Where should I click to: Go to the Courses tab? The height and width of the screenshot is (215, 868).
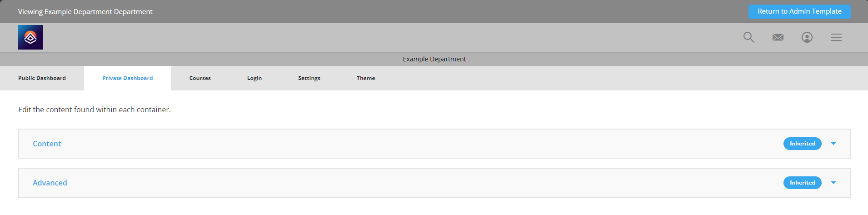tap(200, 78)
